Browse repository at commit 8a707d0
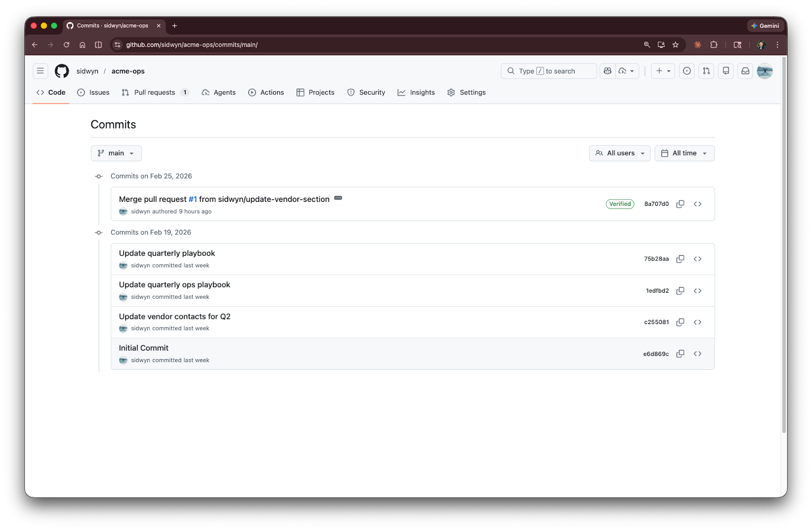 [697, 204]
